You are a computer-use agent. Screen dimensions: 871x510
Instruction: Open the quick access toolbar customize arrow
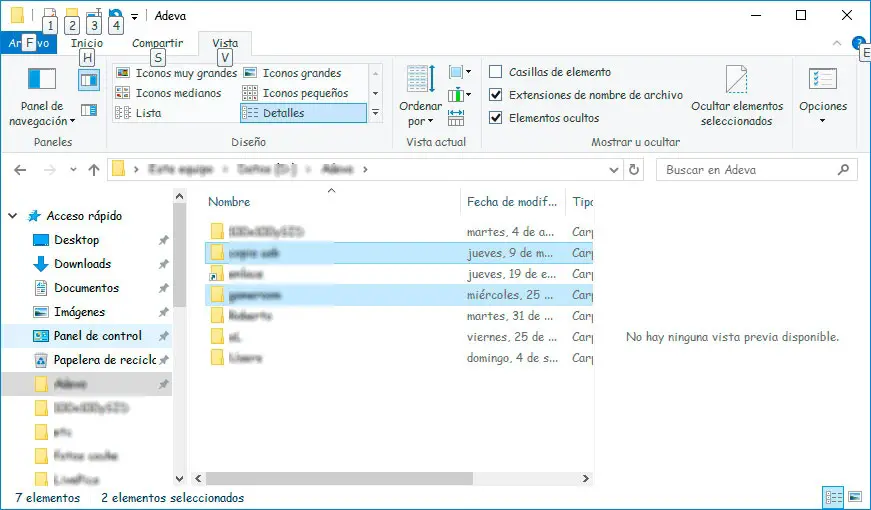(x=134, y=17)
